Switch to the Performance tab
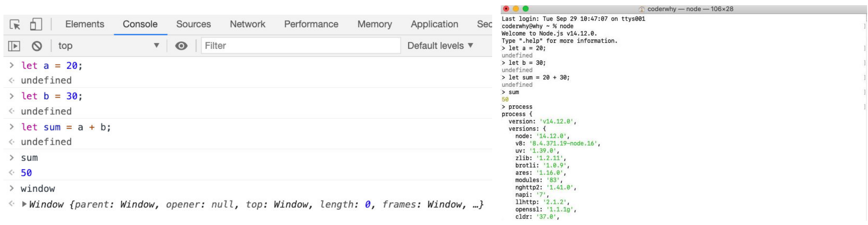Viewport: 868px width, 225px height. [311, 24]
